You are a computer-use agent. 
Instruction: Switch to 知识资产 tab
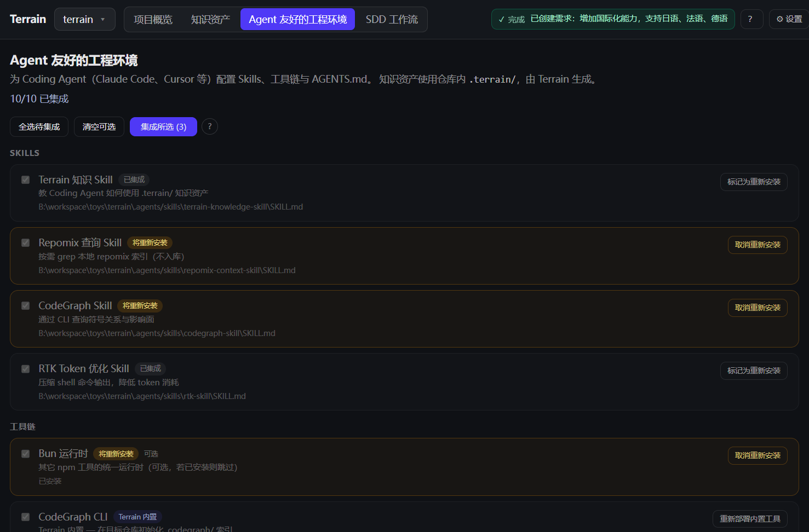tap(210, 20)
